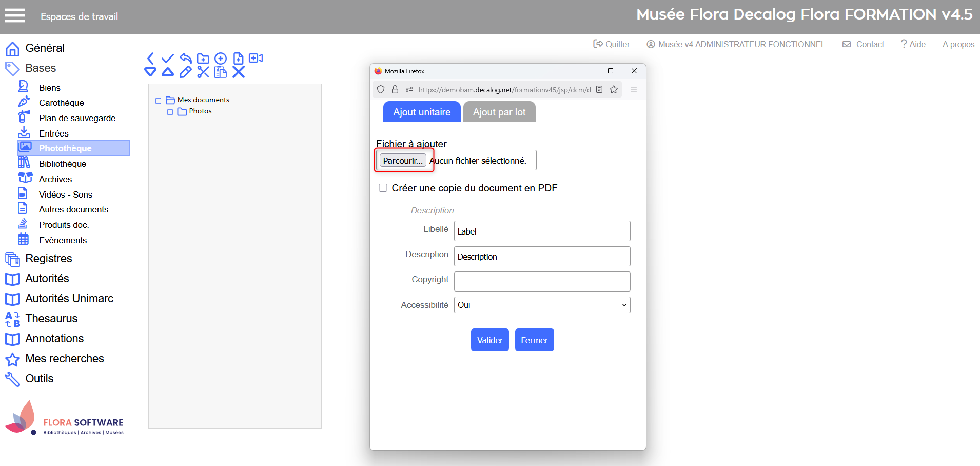Switch to the Ajout par lot tab
This screenshot has width=980, height=466.
pos(499,112)
